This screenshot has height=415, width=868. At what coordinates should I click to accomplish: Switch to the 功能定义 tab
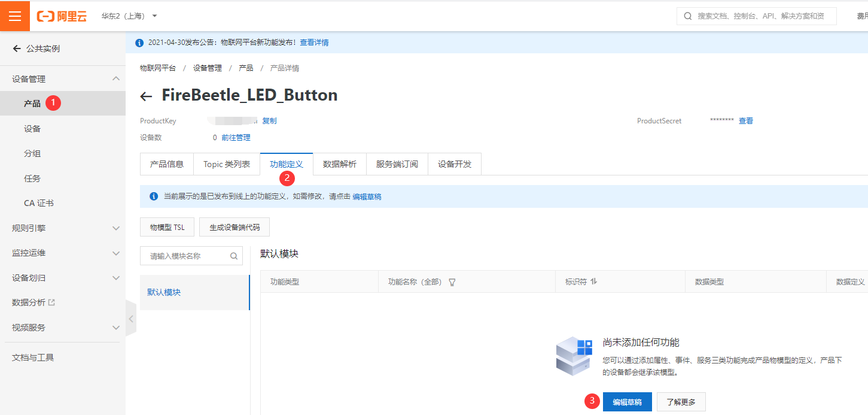click(x=287, y=164)
